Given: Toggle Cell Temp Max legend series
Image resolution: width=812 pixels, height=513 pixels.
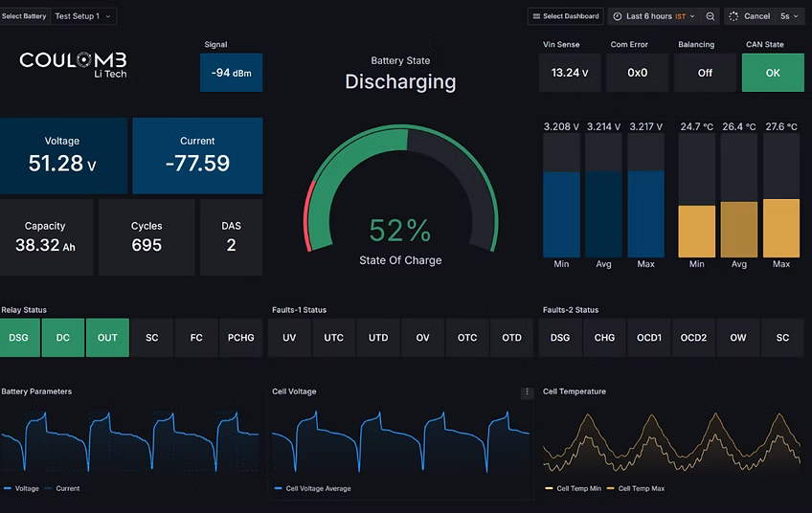Looking at the screenshot, I should [x=641, y=488].
